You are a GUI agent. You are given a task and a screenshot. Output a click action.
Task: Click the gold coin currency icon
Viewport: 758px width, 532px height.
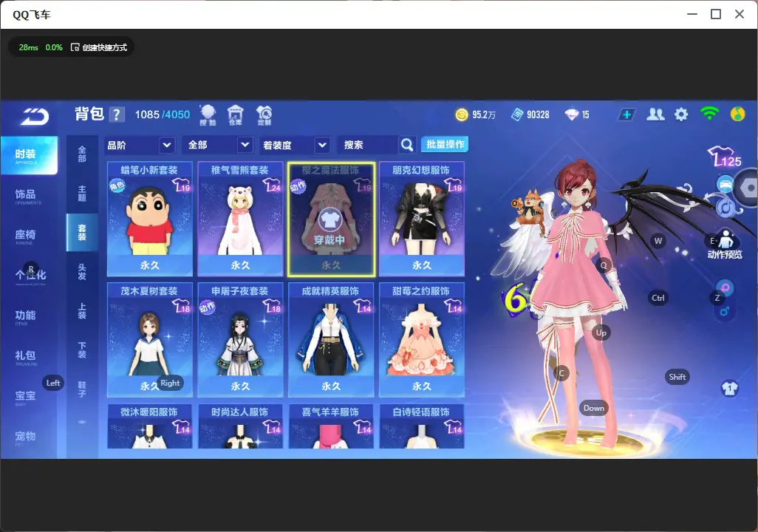462,115
